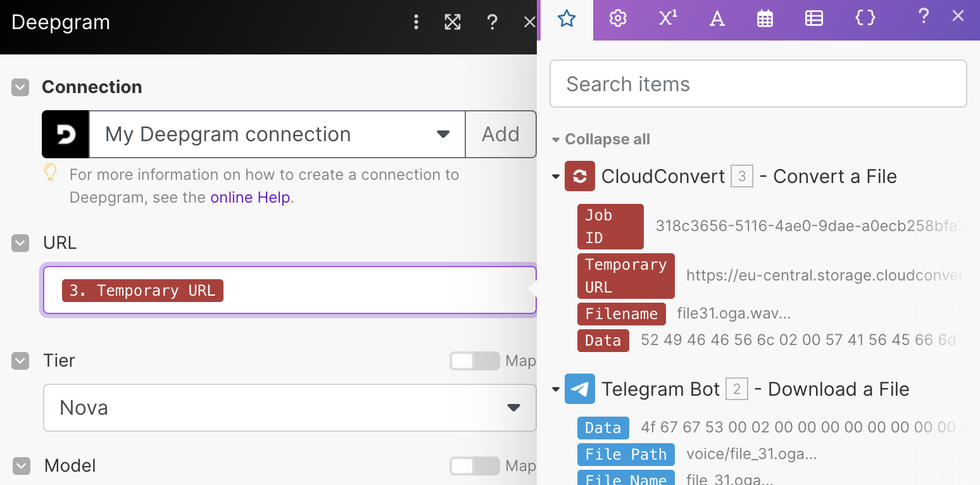Open help in the mapping panel
980x485 pixels.
924,17
